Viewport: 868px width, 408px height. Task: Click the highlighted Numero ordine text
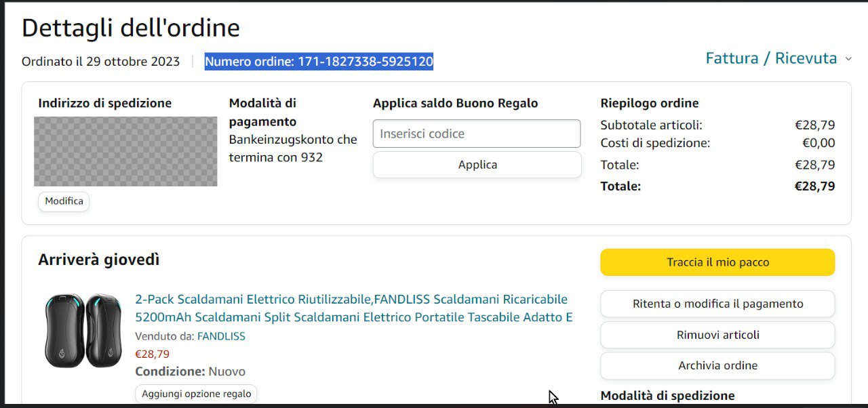click(319, 62)
